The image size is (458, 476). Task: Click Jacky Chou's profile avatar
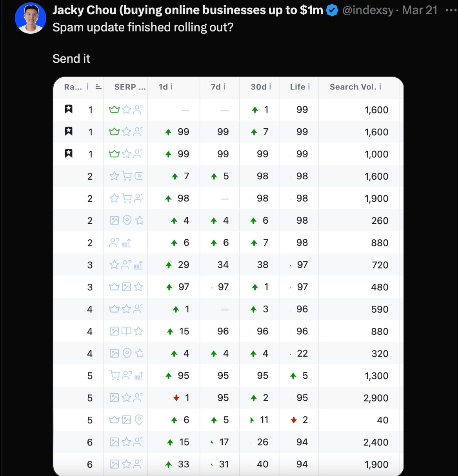(x=30, y=18)
